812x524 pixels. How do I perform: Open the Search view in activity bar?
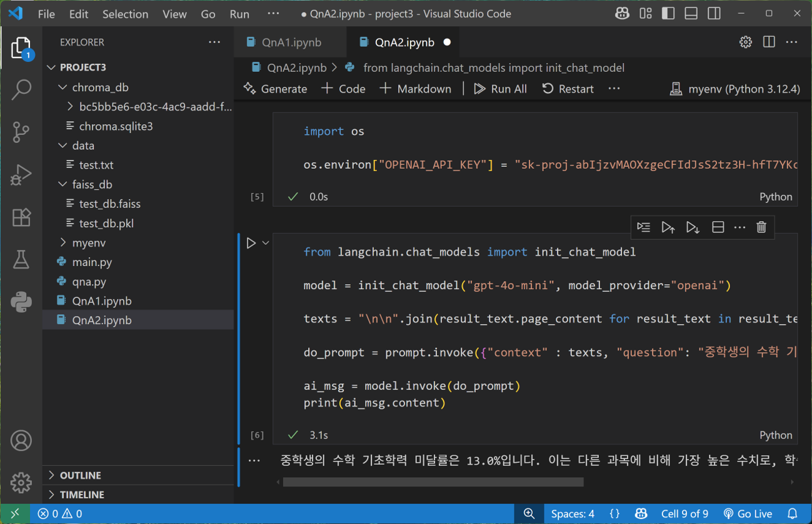click(x=21, y=90)
